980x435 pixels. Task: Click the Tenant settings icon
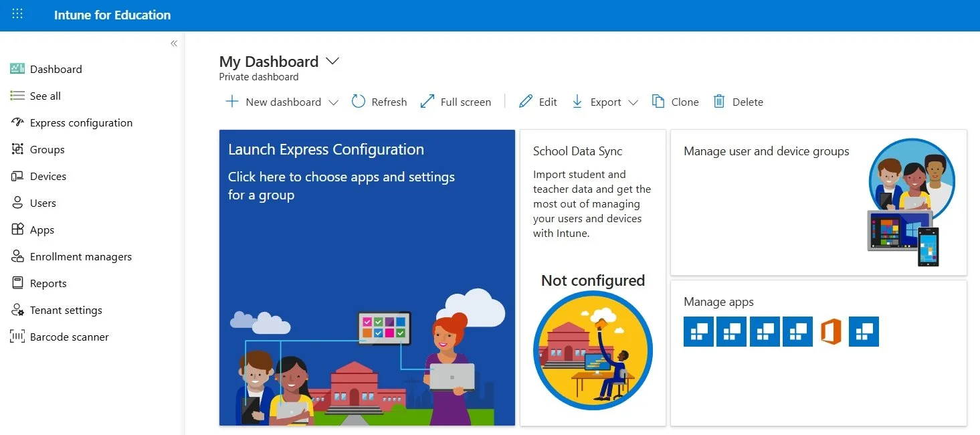point(17,310)
